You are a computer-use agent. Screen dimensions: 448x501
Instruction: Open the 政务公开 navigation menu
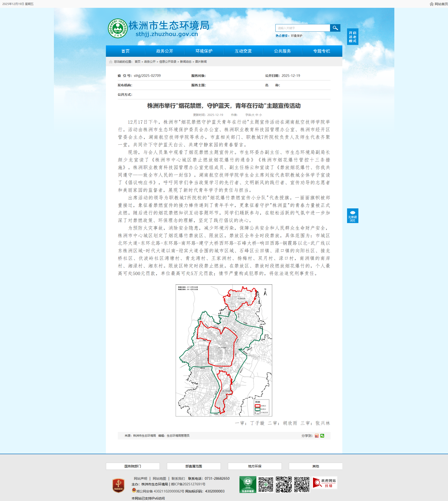point(165,51)
